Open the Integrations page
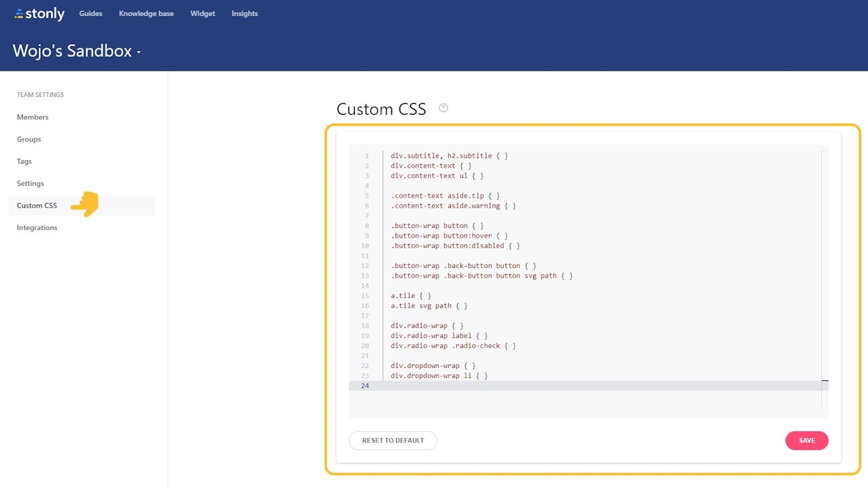The width and height of the screenshot is (868, 488). click(x=37, y=227)
